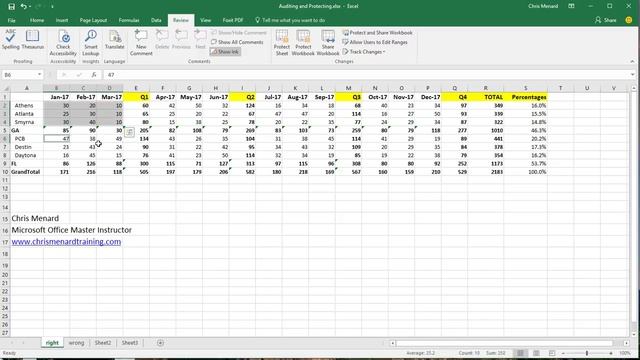Click the zoom out minus button

click(x=563, y=353)
